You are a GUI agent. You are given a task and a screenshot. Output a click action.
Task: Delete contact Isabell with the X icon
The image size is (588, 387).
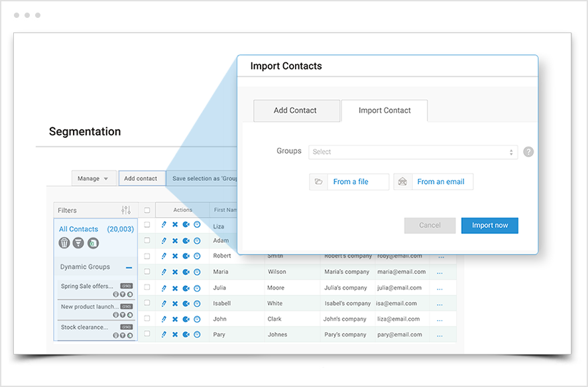pos(175,304)
